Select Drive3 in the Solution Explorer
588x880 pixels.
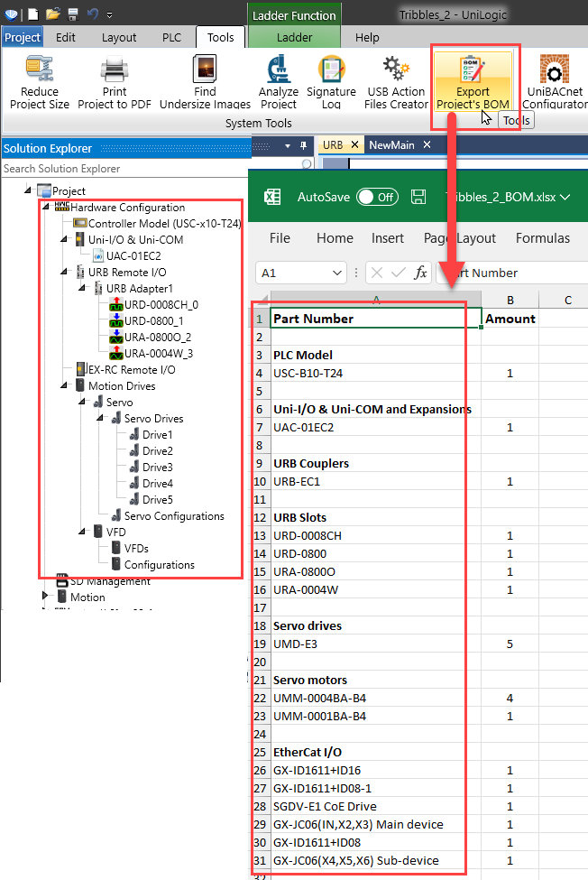click(157, 468)
